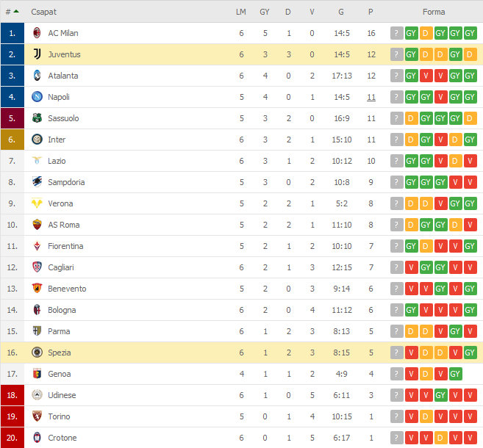Sort table by rank number column
The width and height of the screenshot is (483, 448).
(12, 12)
